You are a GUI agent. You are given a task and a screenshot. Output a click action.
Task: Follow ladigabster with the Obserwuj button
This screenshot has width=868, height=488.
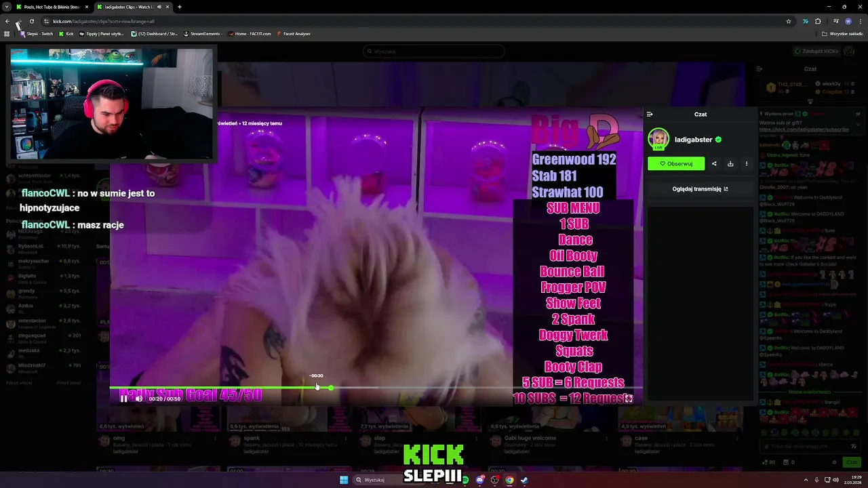(676, 163)
